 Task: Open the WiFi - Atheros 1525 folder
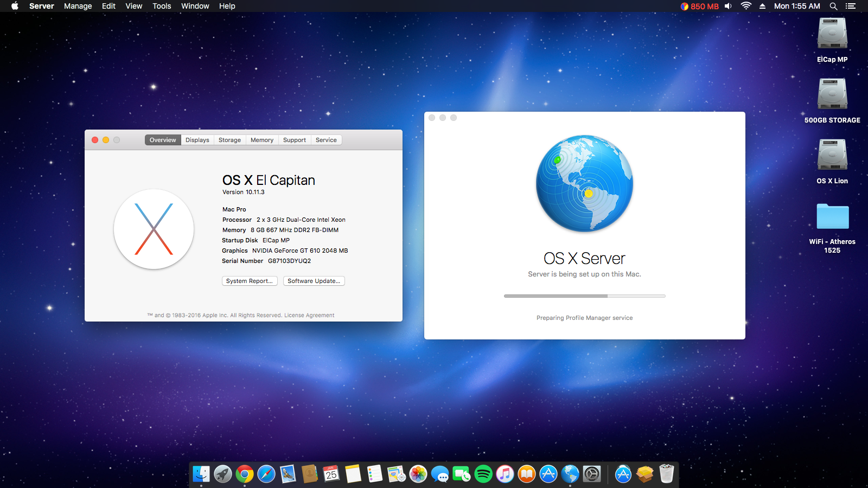[x=832, y=217]
